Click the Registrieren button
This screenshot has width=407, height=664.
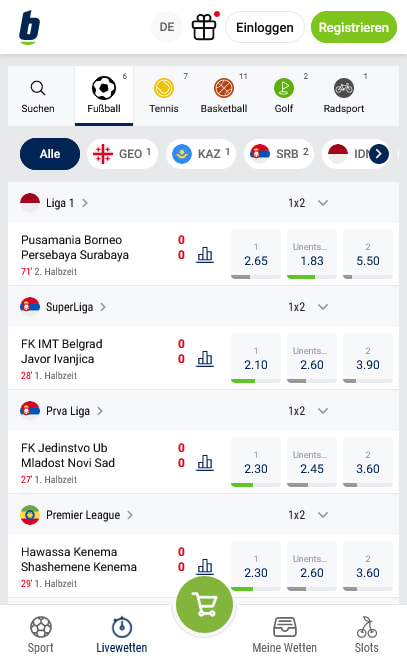[354, 27]
